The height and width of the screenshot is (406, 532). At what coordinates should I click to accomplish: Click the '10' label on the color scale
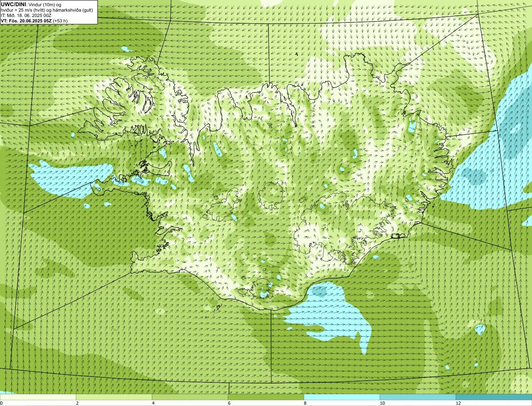(x=382, y=403)
